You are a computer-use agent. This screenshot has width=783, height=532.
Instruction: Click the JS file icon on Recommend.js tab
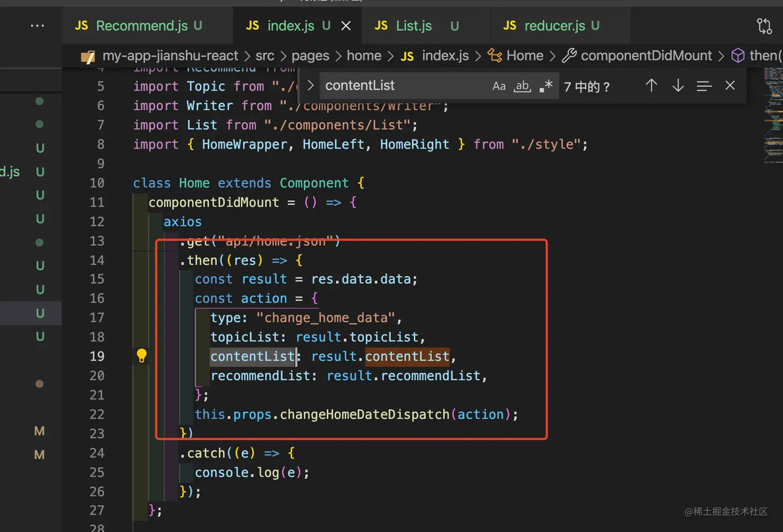point(81,26)
